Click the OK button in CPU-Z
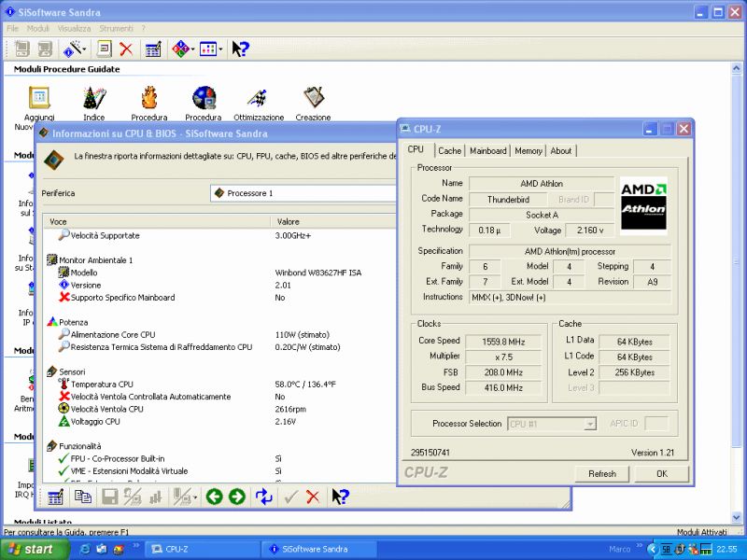 [x=662, y=474]
